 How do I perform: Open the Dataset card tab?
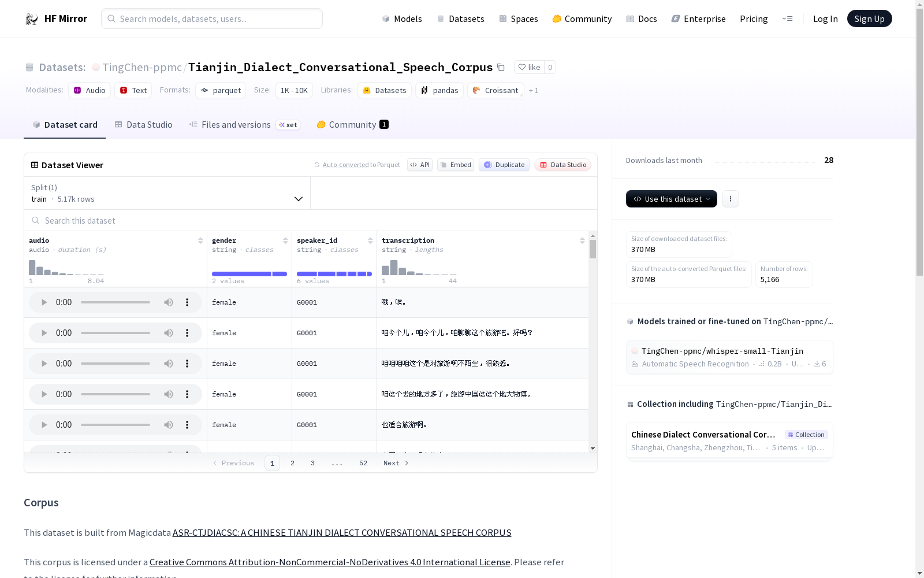point(65,125)
